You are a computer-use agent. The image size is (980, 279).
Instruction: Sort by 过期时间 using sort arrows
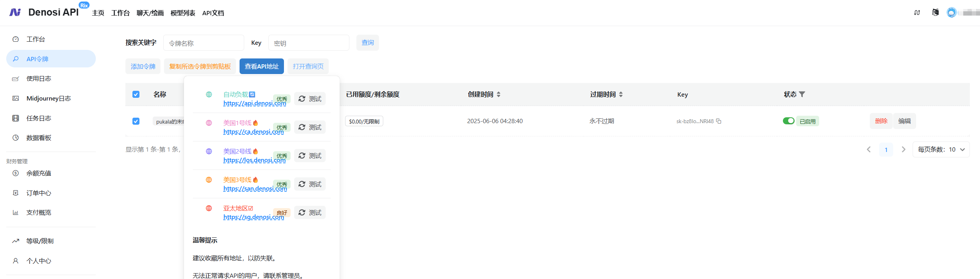click(621, 94)
